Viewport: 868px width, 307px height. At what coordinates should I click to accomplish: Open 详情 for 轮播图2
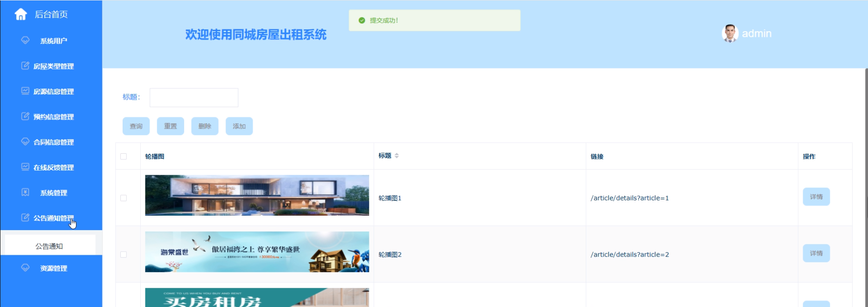(816, 253)
